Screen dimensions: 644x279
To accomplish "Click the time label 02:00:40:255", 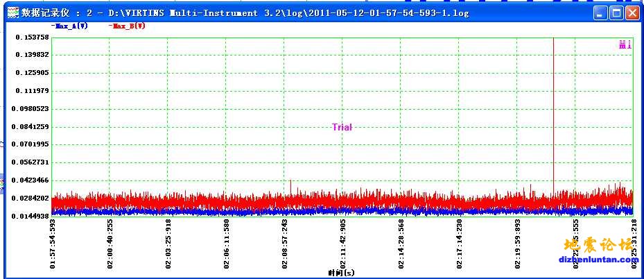I will tap(110, 243).
